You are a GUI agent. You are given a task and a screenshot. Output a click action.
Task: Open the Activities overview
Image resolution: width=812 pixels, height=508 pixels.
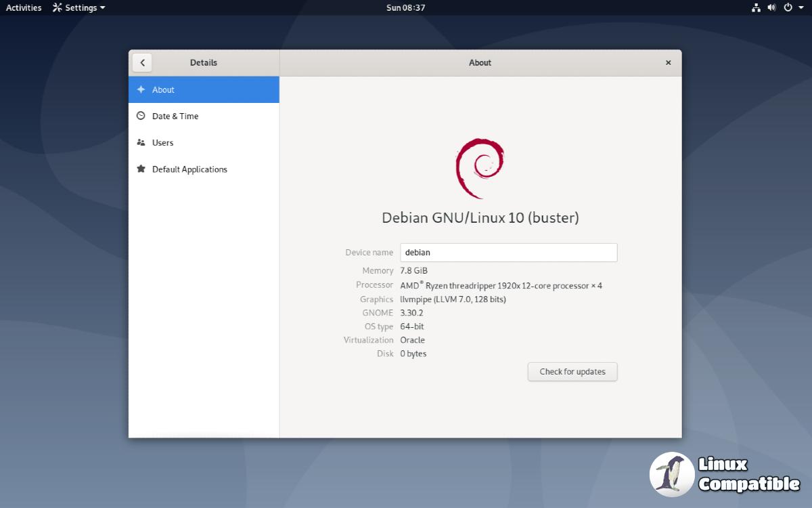pos(24,7)
